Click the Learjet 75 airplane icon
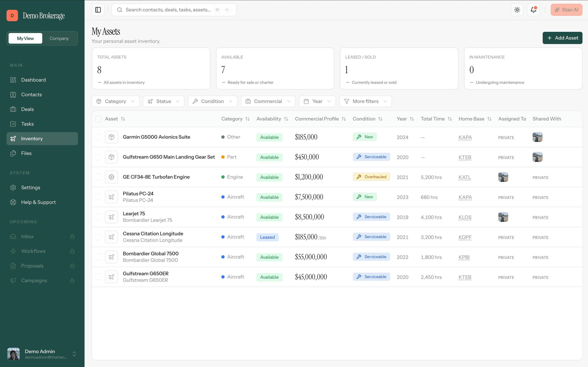The width and height of the screenshot is (588, 367). [x=111, y=217]
